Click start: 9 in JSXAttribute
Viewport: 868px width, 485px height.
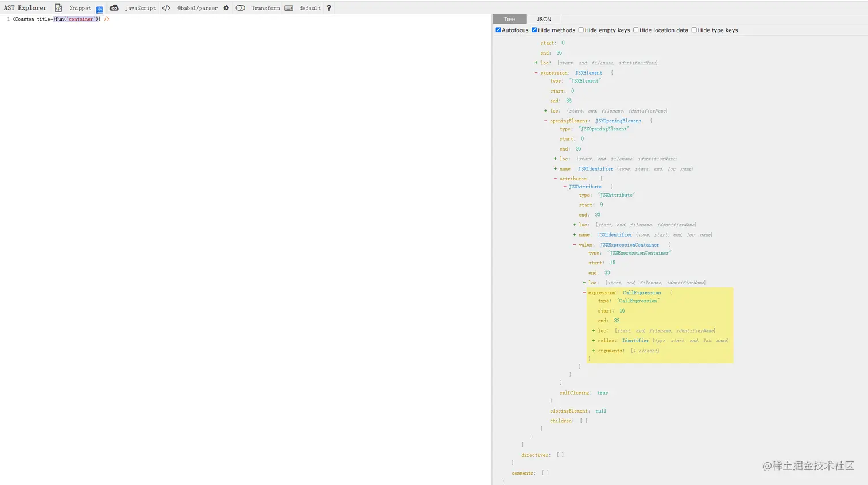[591, 205]
